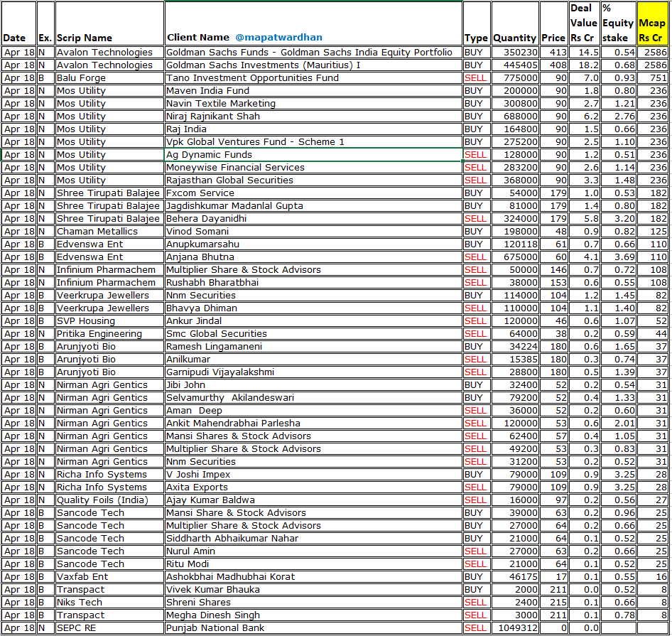This screenshot has width=672, height=636.
Task: Click the Vinod Somani client cell
Action: click(x=313, y=232)
